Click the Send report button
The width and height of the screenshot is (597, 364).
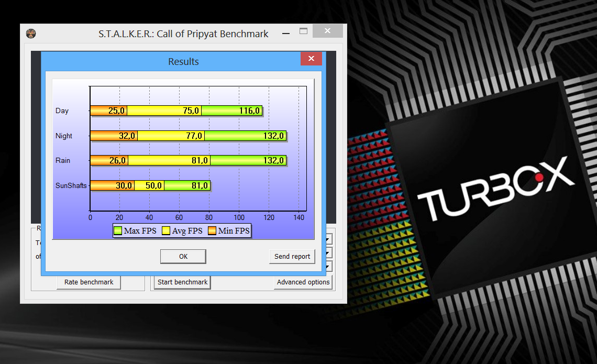pos(292,256)
